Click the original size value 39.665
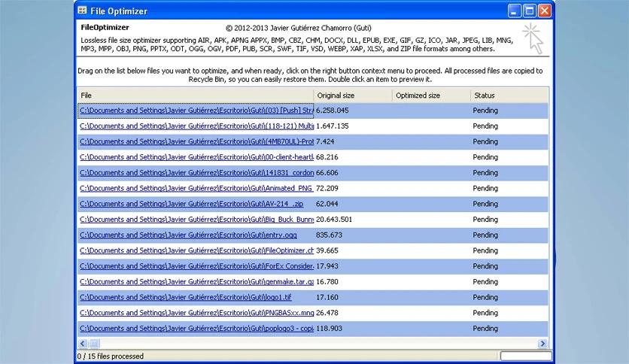 tap(327, 250)
